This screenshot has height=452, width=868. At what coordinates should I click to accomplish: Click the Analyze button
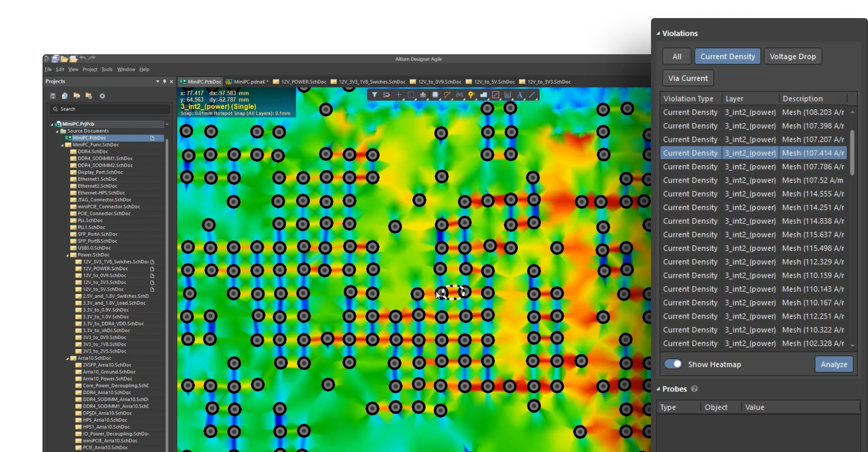coord(834,364)
